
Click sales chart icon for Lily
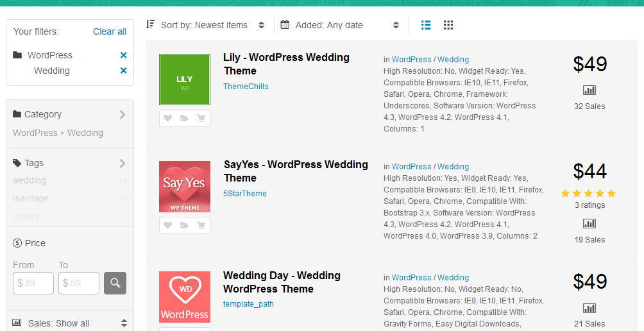[589, 90]
